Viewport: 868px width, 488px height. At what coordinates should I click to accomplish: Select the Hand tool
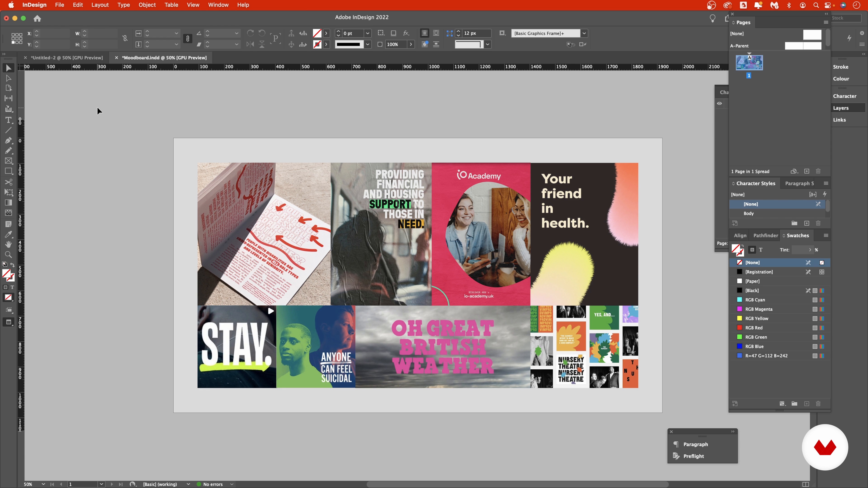pos(8,244)
